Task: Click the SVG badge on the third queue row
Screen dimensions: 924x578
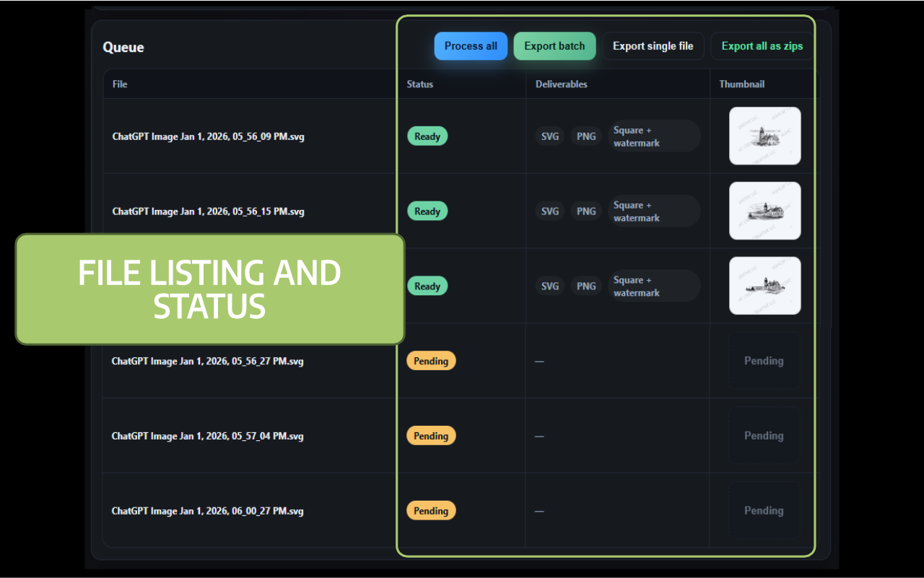Action: (550, 286)
